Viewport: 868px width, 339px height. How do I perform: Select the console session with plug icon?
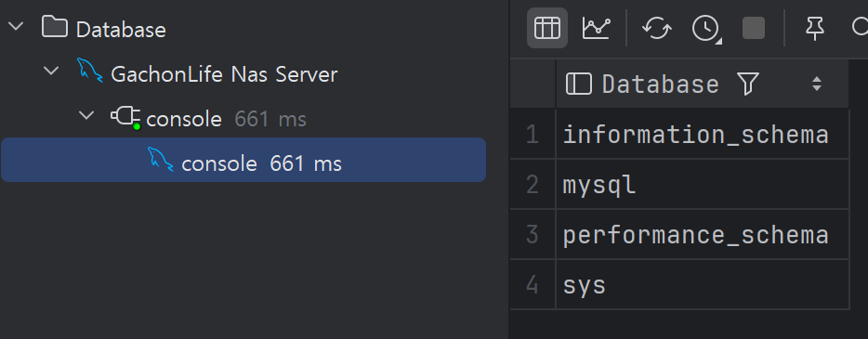pos(184,119)
